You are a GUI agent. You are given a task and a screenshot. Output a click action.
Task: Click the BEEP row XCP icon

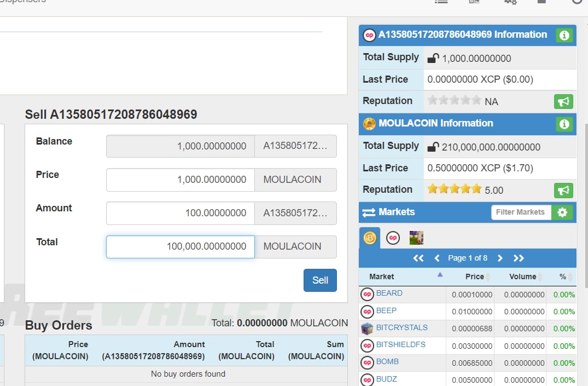(367, 312)
